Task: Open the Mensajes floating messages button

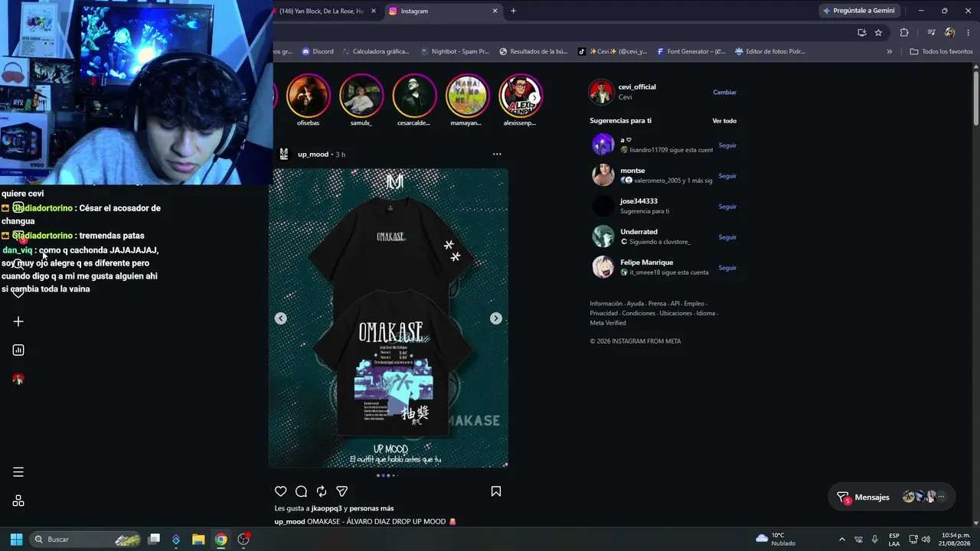Action: click(893, 497)
